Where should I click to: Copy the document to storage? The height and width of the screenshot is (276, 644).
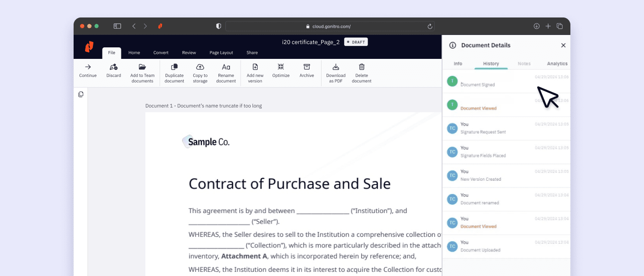[x=200, y=73]
